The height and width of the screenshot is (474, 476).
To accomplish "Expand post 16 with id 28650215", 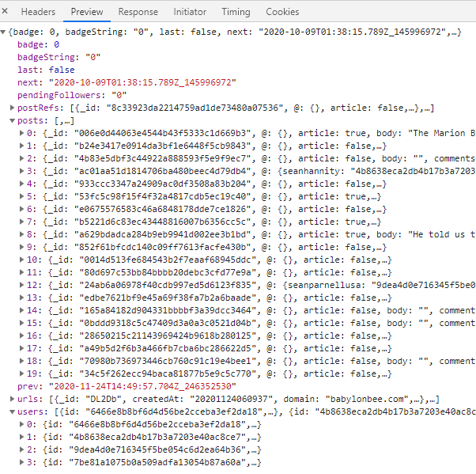I will click(x=22, y=336).
